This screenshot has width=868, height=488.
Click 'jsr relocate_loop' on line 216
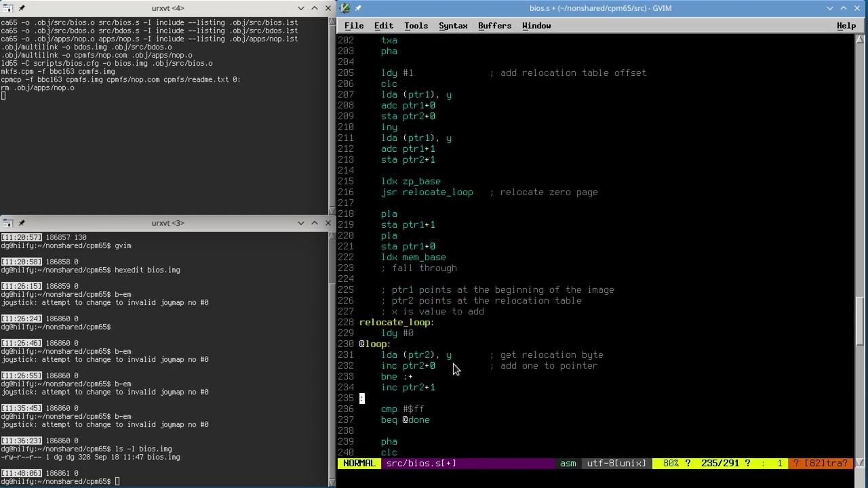[x=427, y=192]
